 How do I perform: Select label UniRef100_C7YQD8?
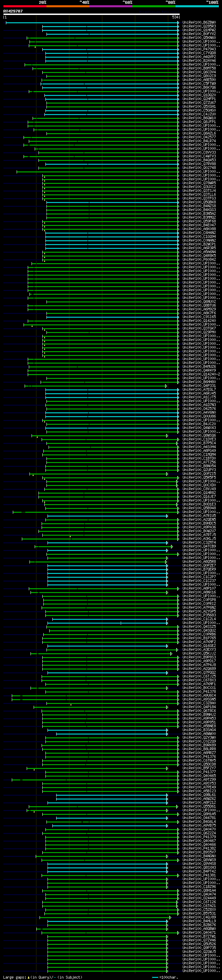tap(199, 53)
